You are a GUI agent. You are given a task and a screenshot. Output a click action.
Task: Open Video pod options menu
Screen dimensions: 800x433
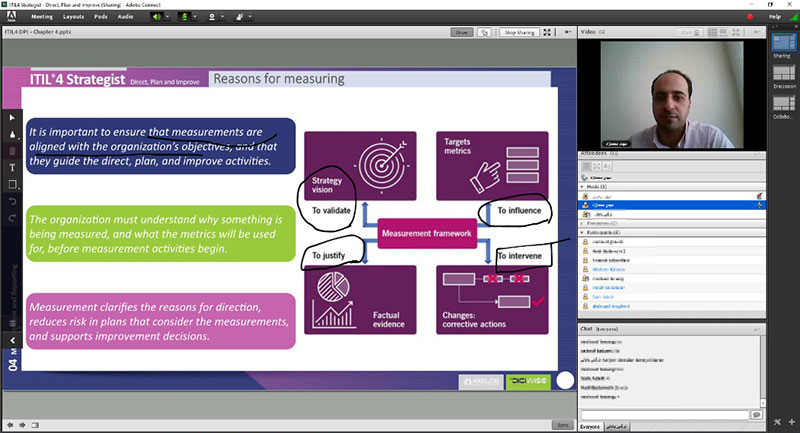(x=757, y=32)
